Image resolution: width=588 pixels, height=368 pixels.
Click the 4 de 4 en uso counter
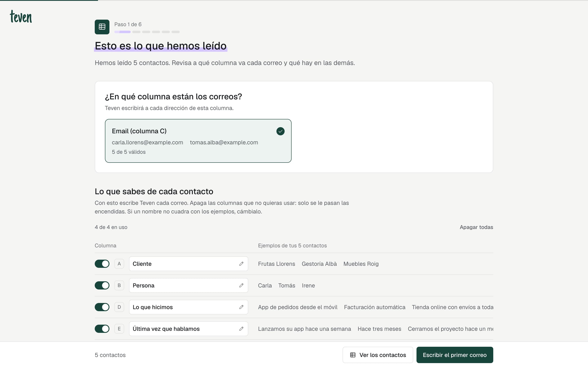[x=111, y=227]
